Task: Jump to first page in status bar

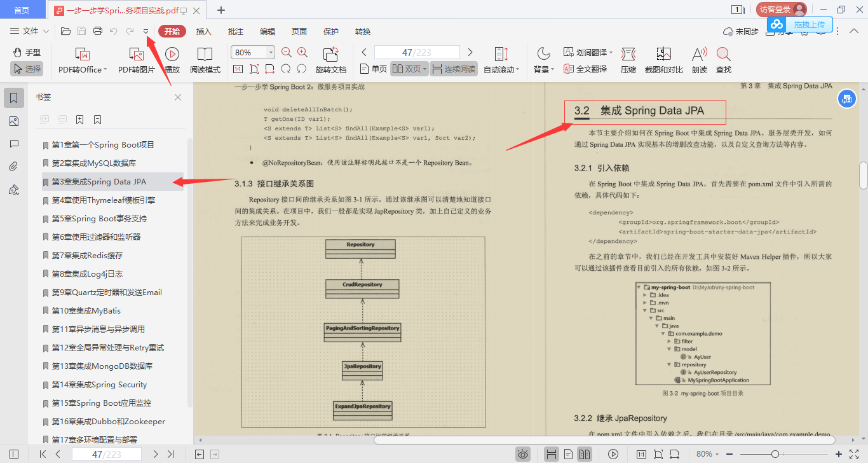Action: click(x=43, y=454)
